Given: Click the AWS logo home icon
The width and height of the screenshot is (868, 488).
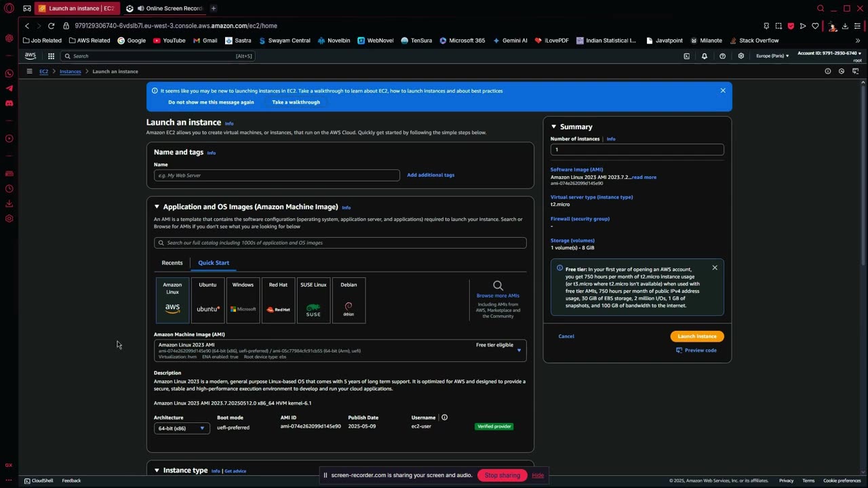Looking at the screenshot, I should pos(31,56).
